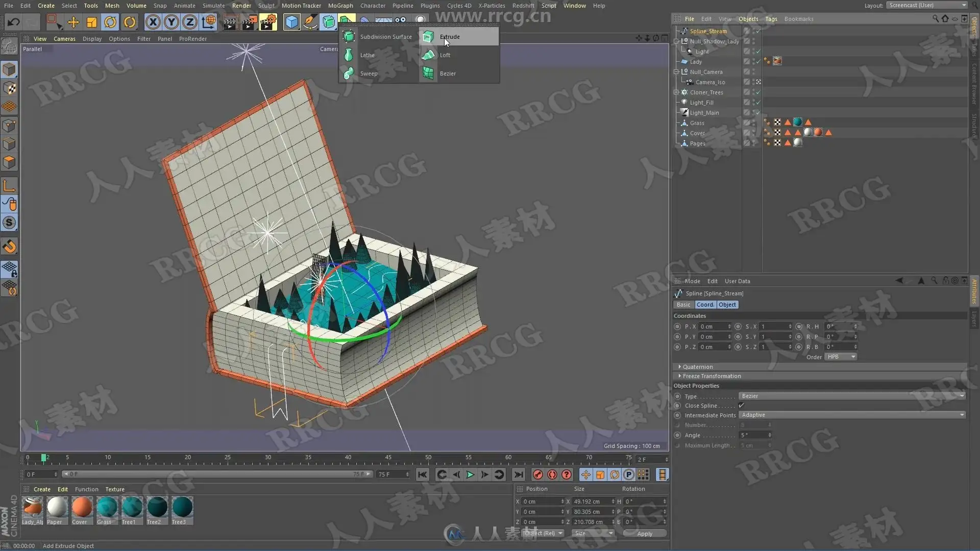Open the Cameras menu in the viewport
Image resolution: width=980 pixels, height=551 pixels.
64,39
